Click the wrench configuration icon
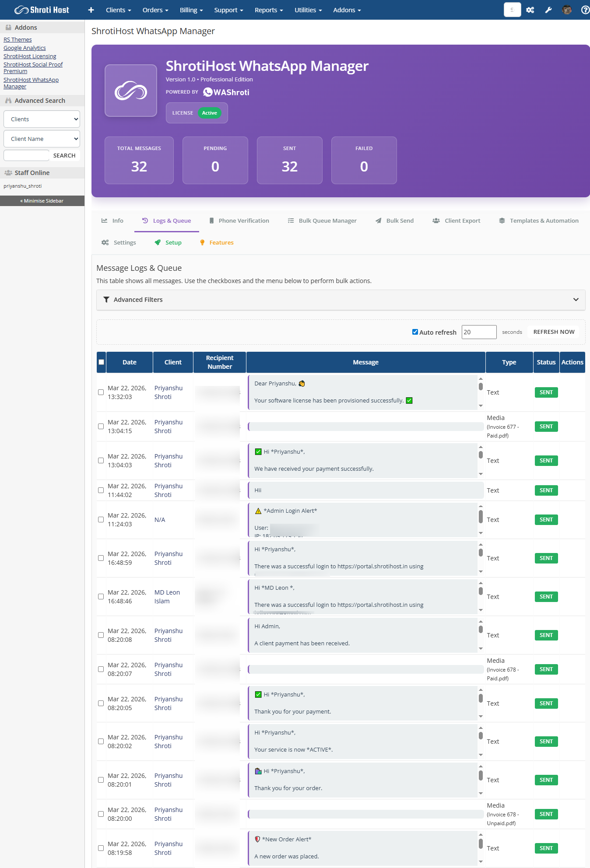 (x=548, y=10)
